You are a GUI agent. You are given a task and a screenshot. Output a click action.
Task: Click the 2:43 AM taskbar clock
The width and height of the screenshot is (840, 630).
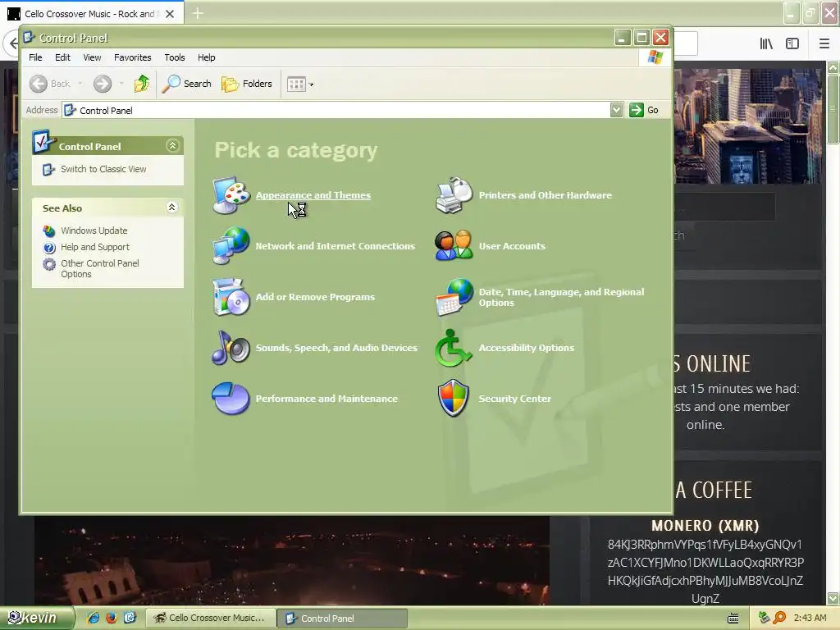[x=810, y=619]
